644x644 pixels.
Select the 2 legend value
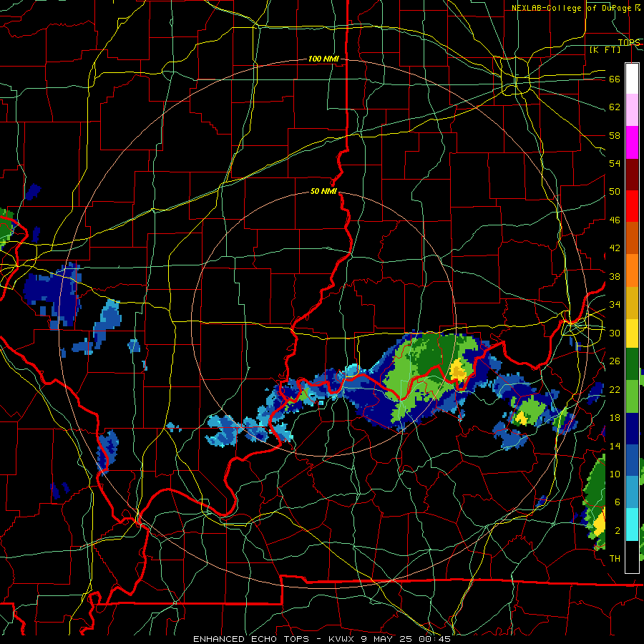point(617,531)
